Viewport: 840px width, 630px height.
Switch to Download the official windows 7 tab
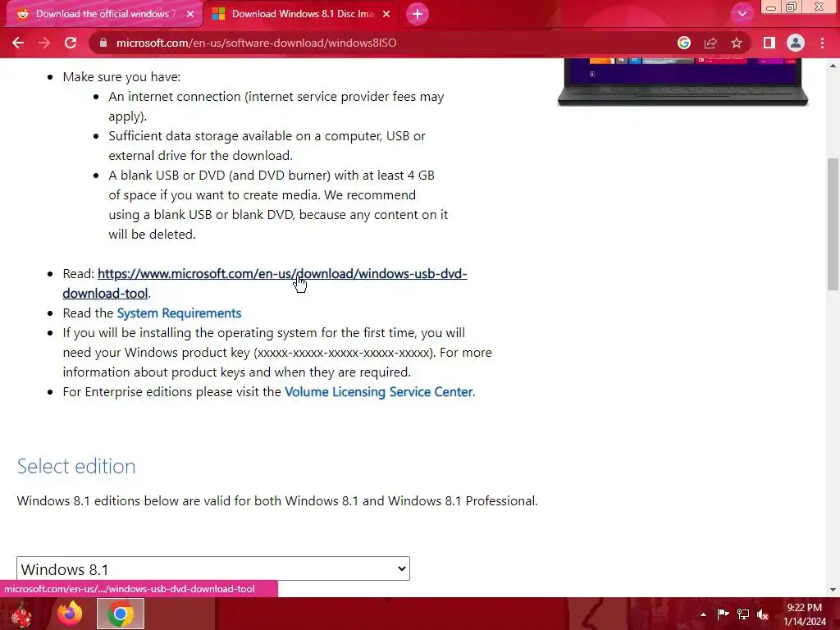click(103, 14)
